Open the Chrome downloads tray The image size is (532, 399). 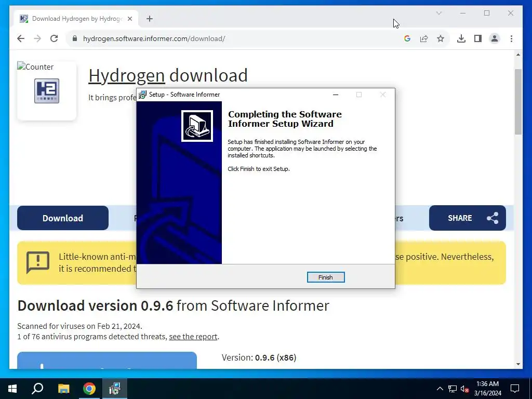tap(461, 38)
